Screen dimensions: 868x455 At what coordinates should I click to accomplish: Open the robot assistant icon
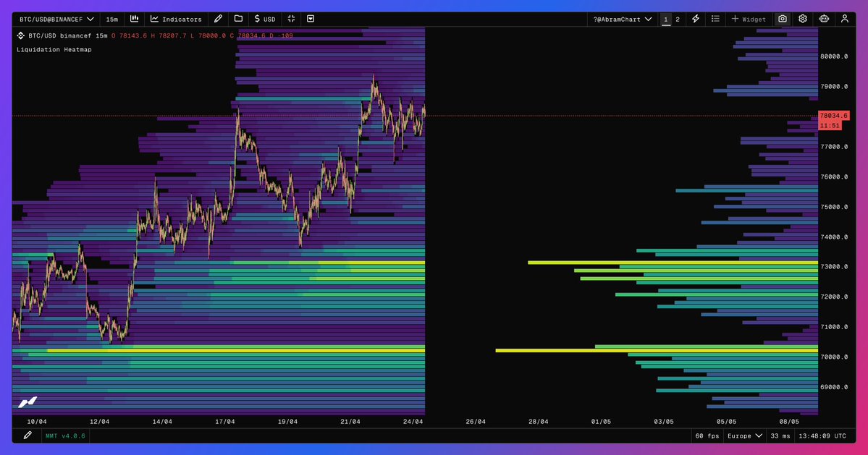click(824, 19)
